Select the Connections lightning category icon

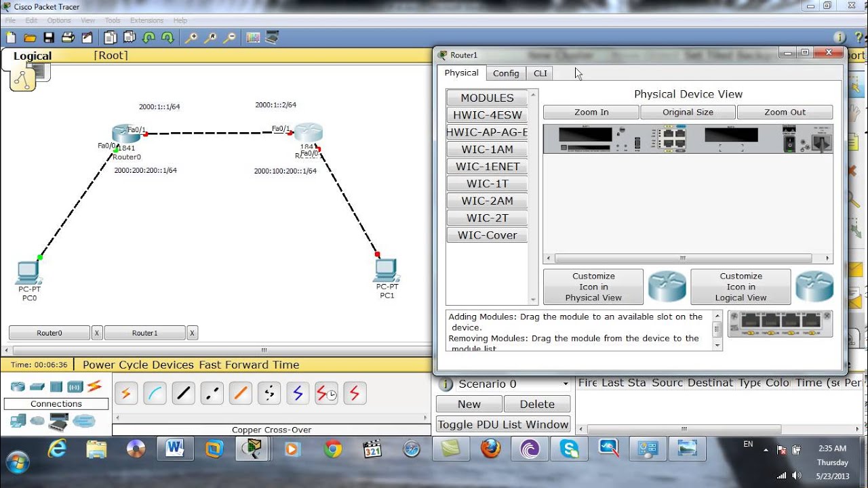click(x=94, y=386)
